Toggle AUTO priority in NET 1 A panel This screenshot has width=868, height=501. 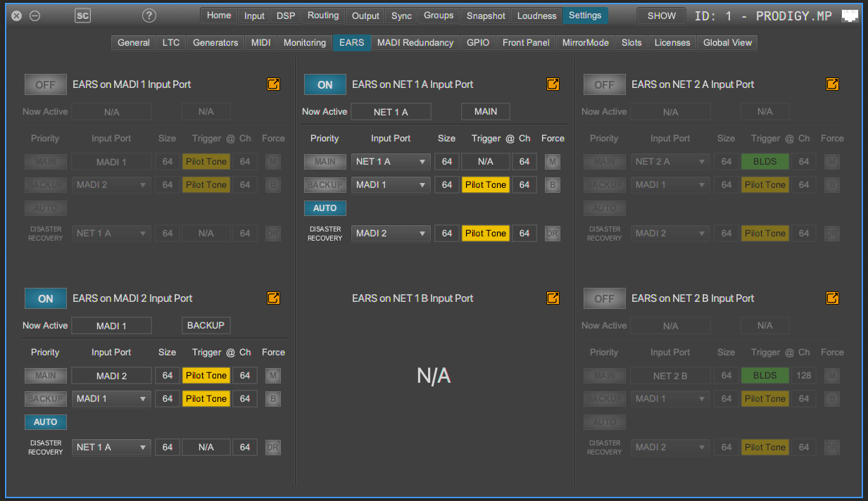point(325,208)
